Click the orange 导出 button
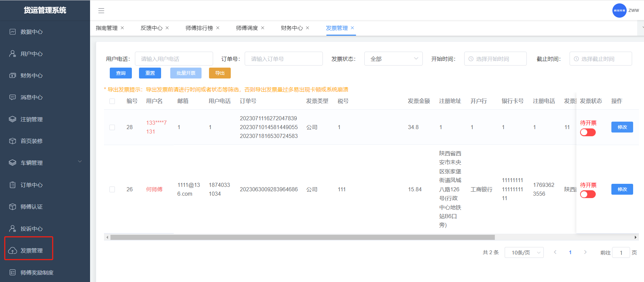Image resolution: width=644 pixels, height=282 pixels. tap(220, 73)
